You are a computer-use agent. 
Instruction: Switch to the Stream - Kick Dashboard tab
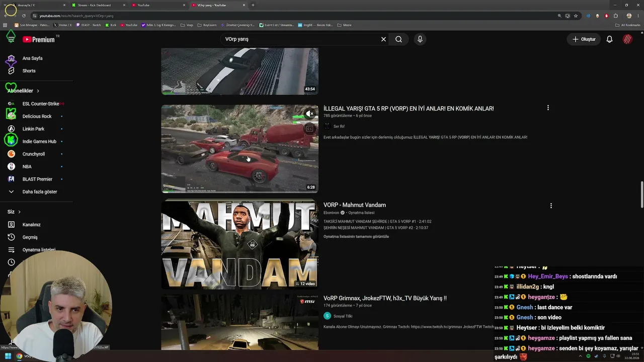(x=98, y=5)
